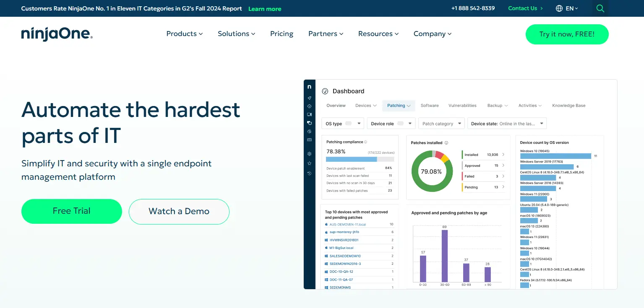The image size is (644, 308).
Task: Click the ticket icon in the sidebar
Action: [309, 140]
